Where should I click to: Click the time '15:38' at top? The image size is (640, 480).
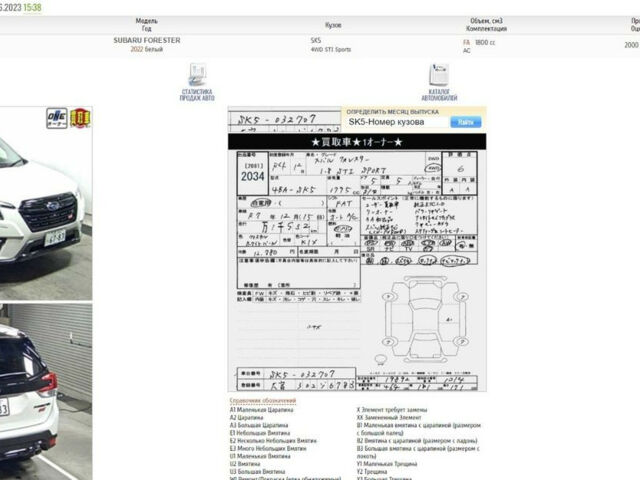pos(32,7)
